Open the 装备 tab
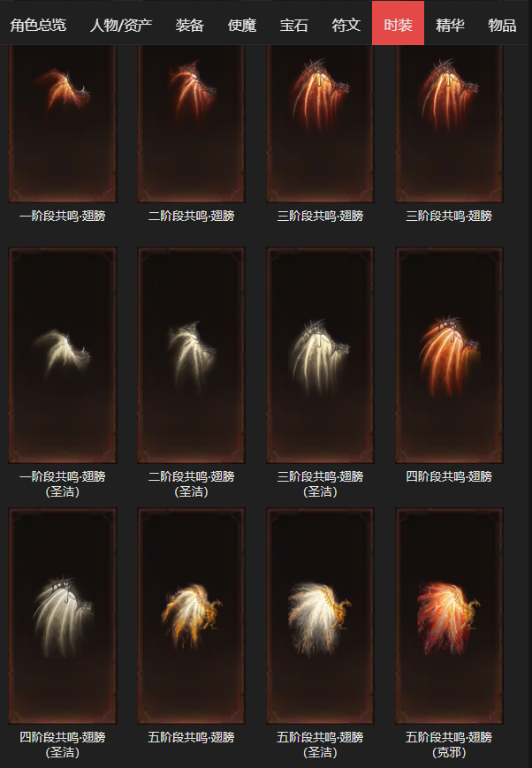 click(x=190, y=25)
